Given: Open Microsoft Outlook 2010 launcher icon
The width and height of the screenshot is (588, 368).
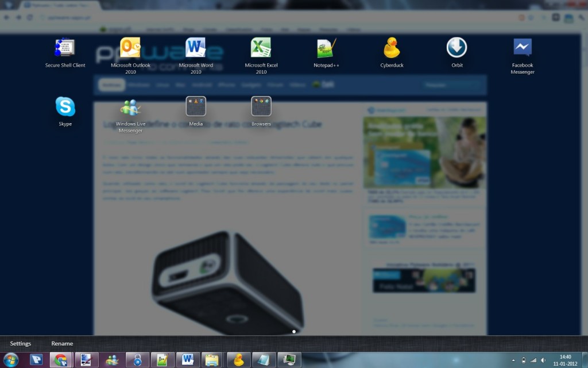Looking at the screenshot, I should point(130,48).
